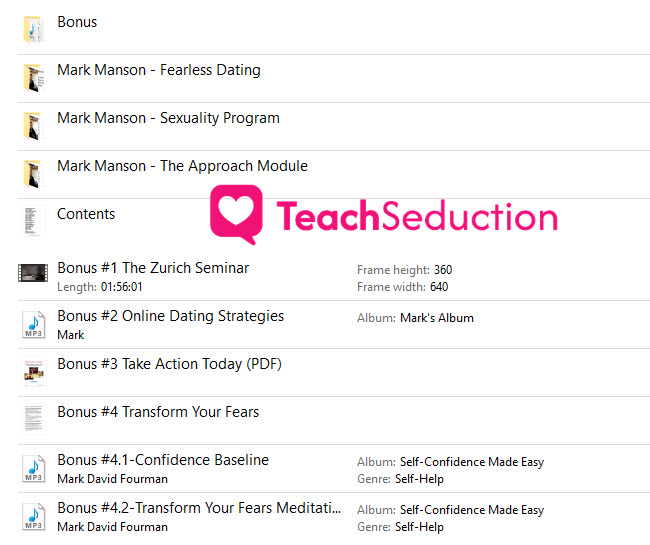Click the Bonus #2 Online Dating Strategies title
This screenshot has height=545, width=650.
(170, 316)
